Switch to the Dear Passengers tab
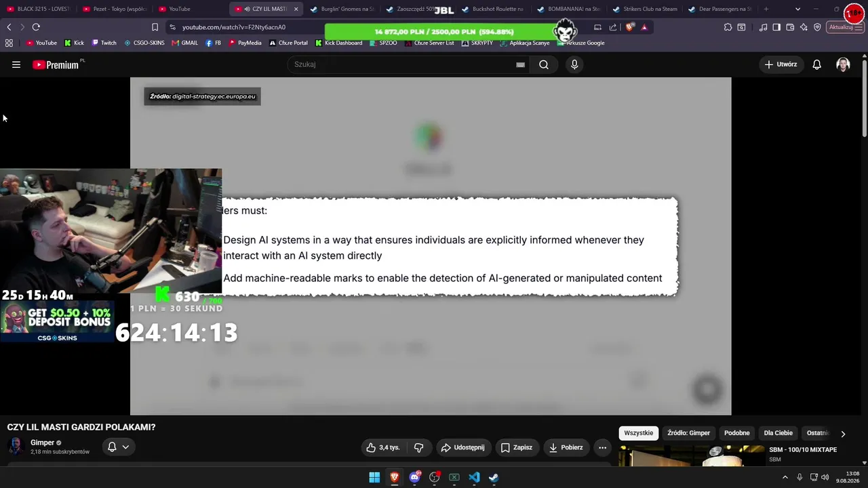This screenshot has height=488, width=868. [x=719, y=9]
